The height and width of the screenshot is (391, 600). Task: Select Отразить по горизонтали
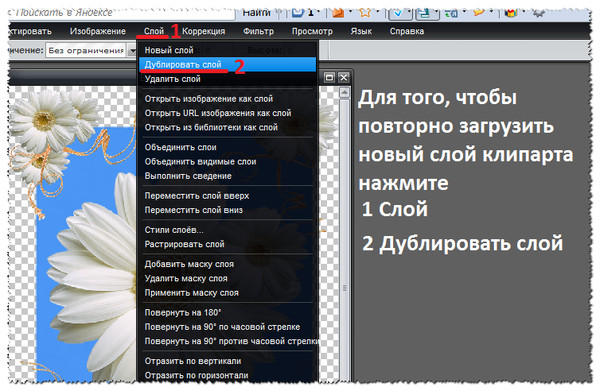[x=227, y=375]
